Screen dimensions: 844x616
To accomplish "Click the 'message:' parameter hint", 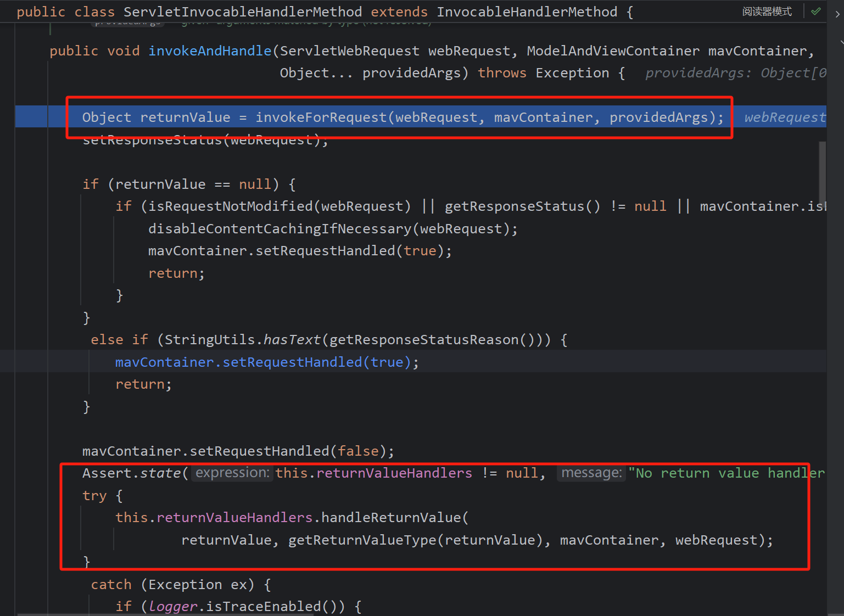I will click(591, 473).
